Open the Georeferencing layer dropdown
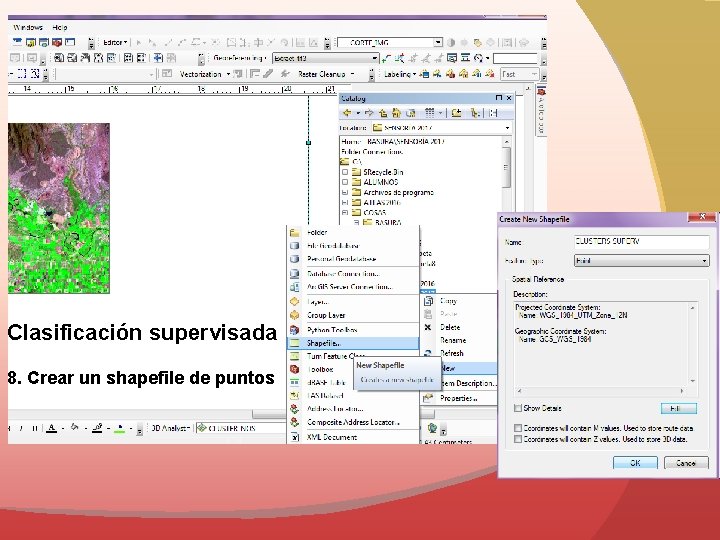This screenshot has width=720, height=540. (x=375, y=58)
